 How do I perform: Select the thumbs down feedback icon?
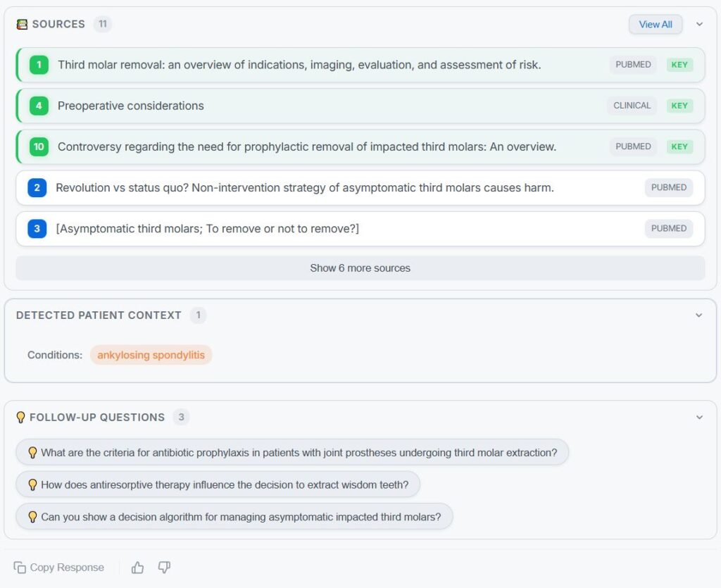[x=164, y=567]
